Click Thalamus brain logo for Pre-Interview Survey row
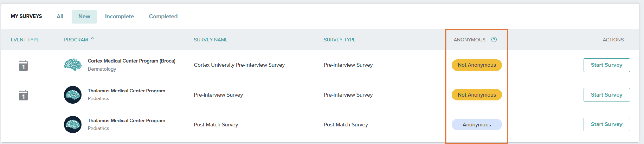 coord(72,95)
